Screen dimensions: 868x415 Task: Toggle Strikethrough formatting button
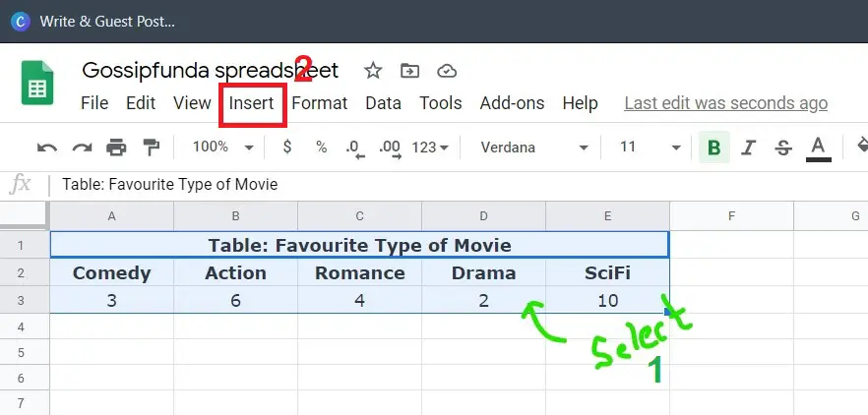[x=782, y=148]
